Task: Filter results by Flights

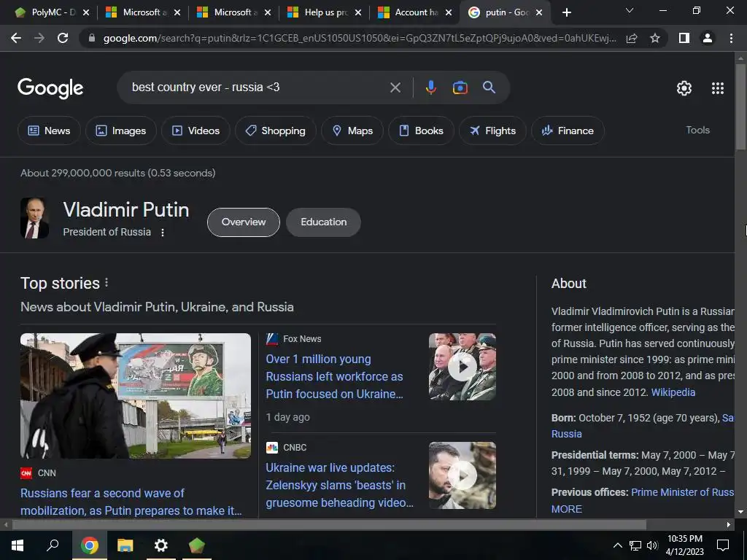Action: pyautogui.click(x=492, y=131)
